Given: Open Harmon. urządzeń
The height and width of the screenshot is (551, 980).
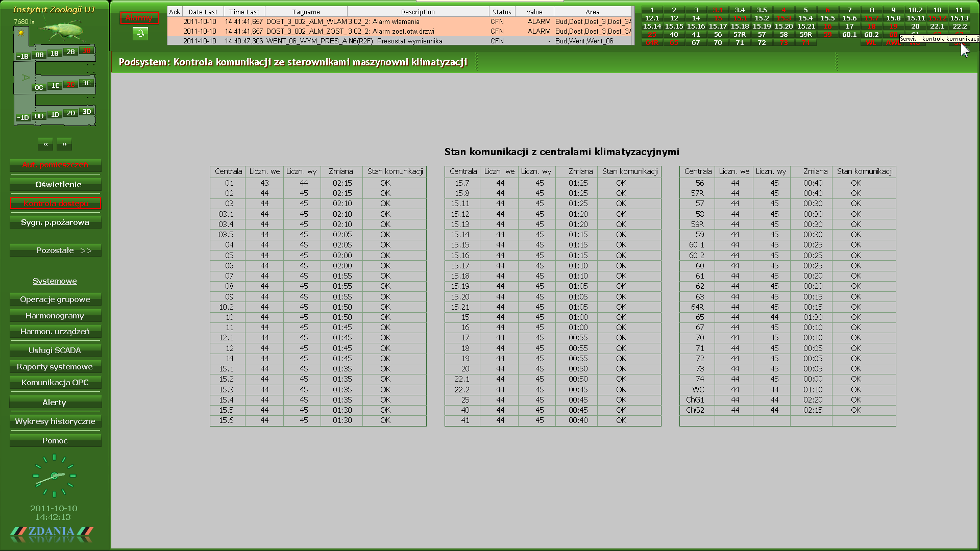Looking at the screenshot, I should pyautogui.click(x=55, y=332).
